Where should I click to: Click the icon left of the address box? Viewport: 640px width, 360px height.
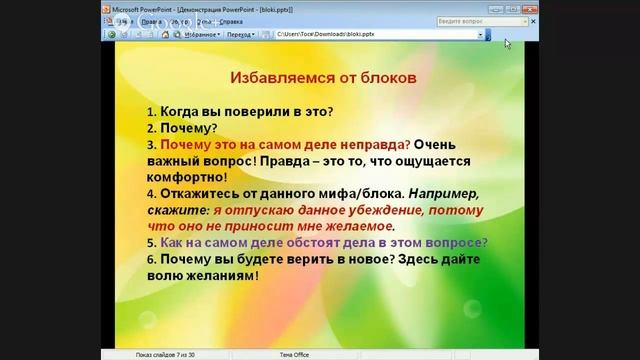(x=266, y=35)
